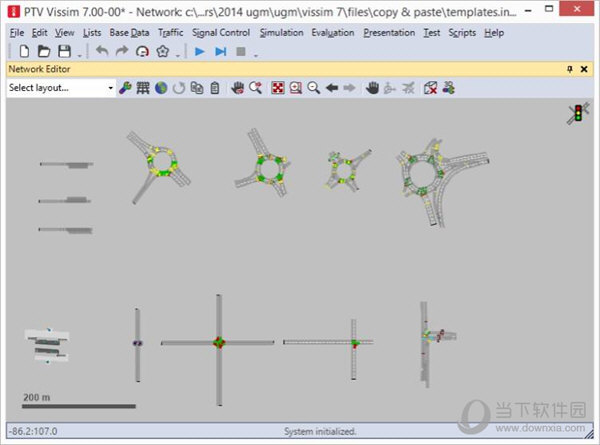
Task: Run simulation single step
Action: point(220,51)
